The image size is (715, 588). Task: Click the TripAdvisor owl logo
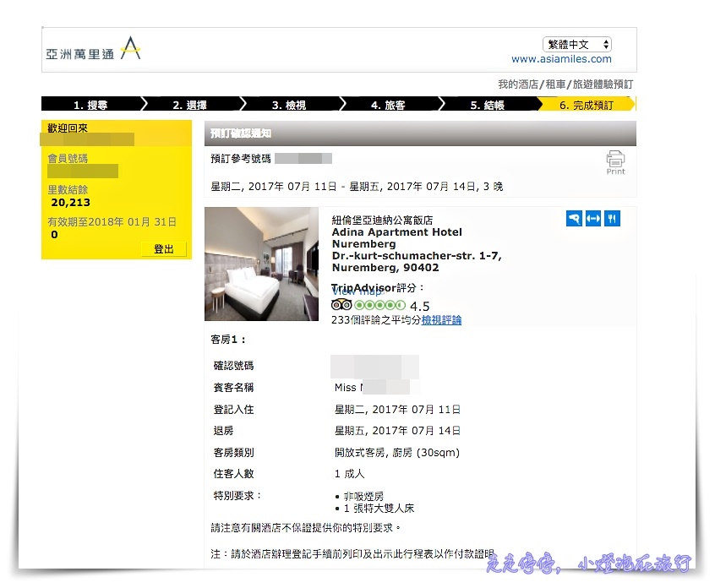pos(341,305)
